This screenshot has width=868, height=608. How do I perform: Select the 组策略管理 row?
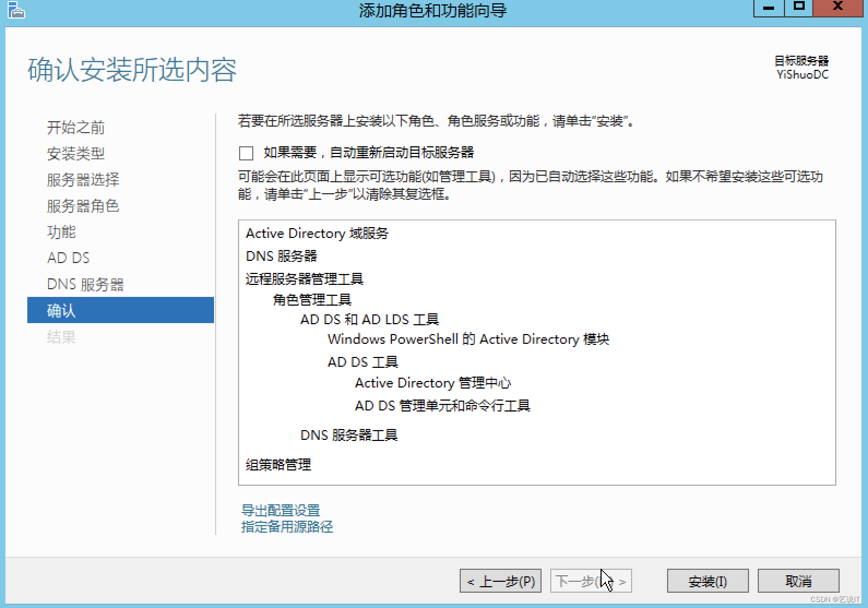[x=278, y=465]
